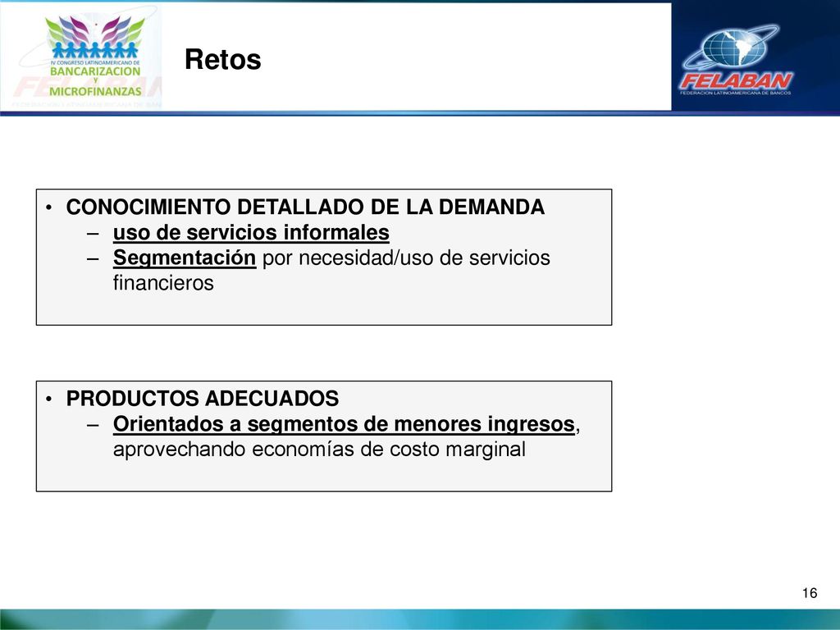
Task: Click the underlined 'uso de servicios informales' text
Action: pos(251,232)
